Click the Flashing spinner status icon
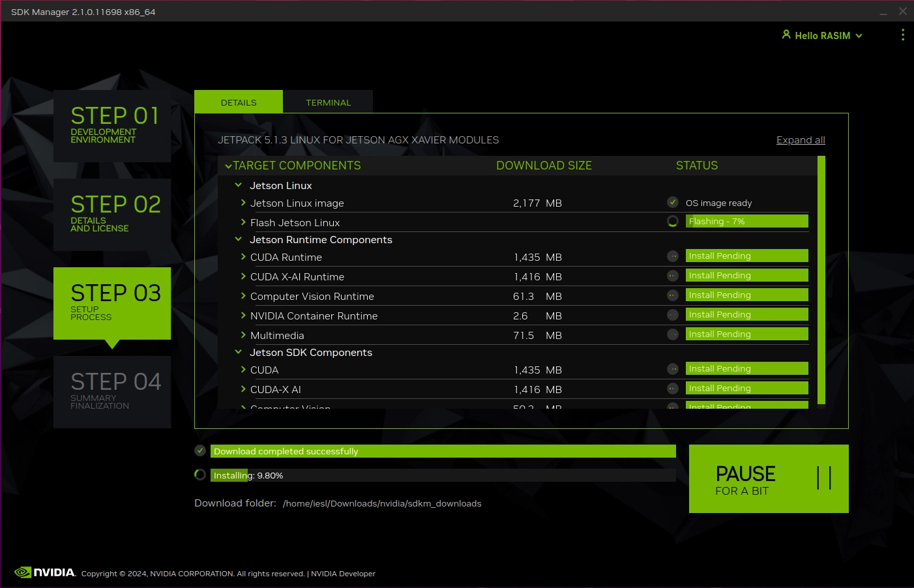914x588 pixels. point(673,222)
